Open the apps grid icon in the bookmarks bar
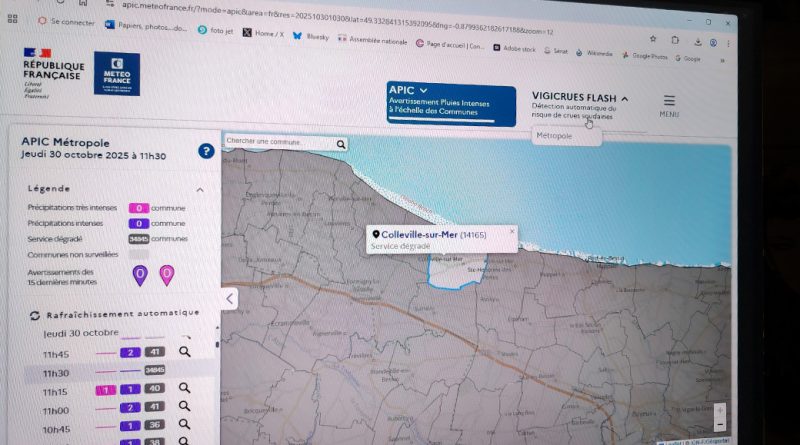 tap(13, 19)
